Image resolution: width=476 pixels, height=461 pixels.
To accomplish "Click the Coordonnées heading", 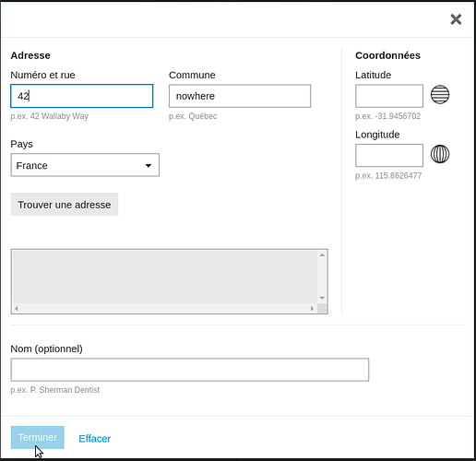I will (x=387, y=55).
